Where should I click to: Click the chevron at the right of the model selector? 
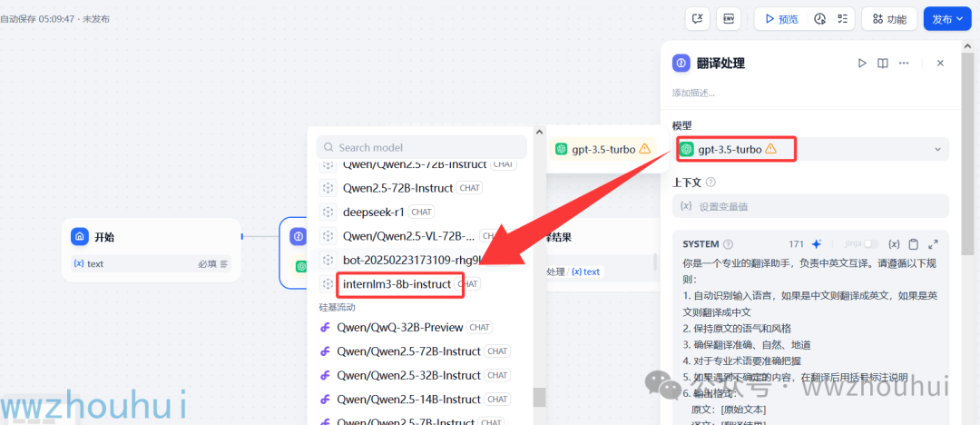click(x=937, y=149)
